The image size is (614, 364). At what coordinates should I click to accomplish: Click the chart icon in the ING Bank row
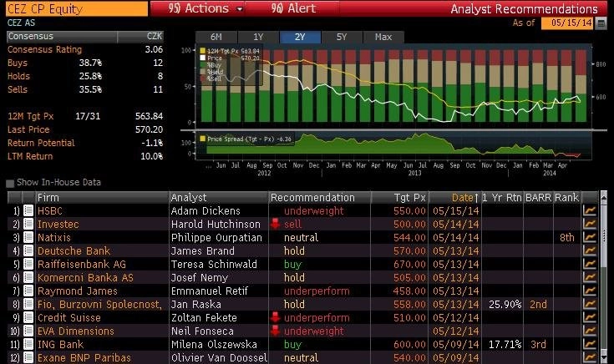click(589, 344)
